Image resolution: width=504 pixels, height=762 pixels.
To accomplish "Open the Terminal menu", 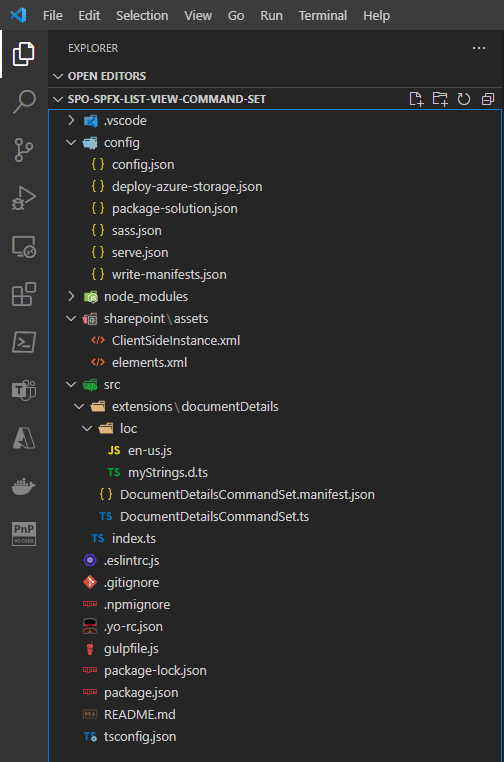I will click(323, 16).
